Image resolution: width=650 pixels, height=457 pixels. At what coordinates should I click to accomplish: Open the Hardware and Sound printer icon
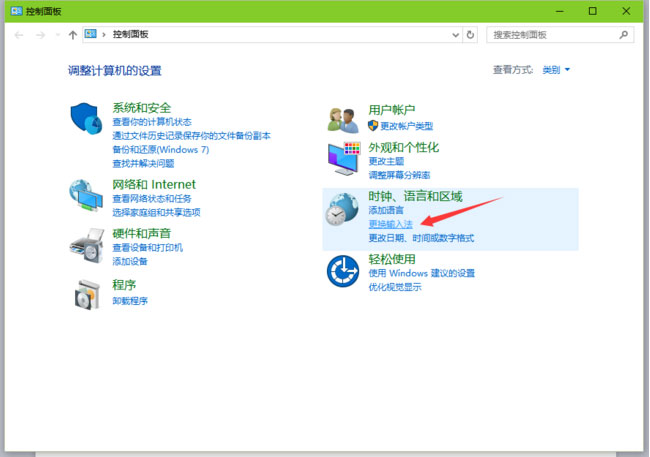pos(86,246)
